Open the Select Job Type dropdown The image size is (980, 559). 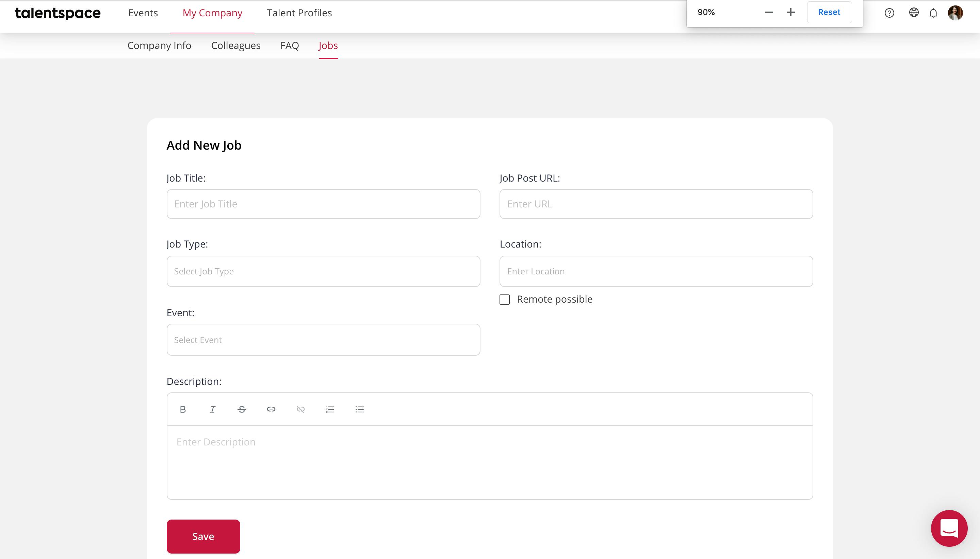coord(324,271)
